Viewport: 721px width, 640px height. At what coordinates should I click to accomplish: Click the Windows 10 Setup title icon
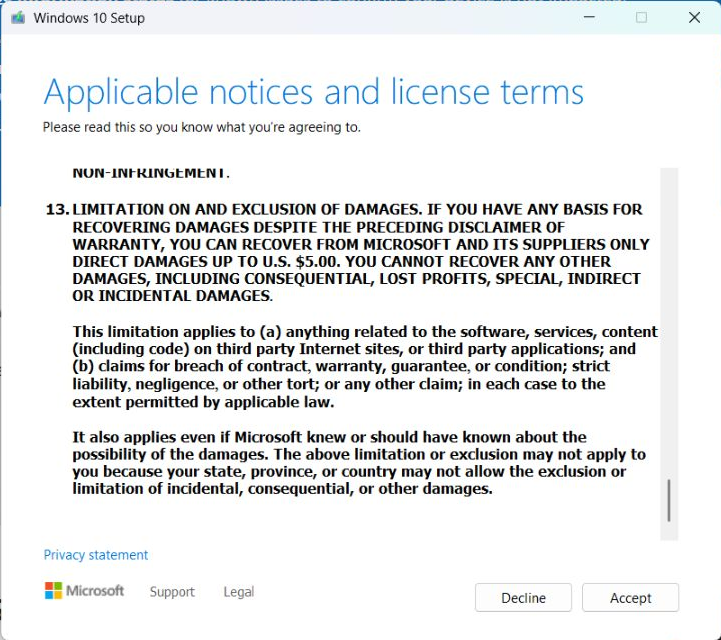pos(18,18)
